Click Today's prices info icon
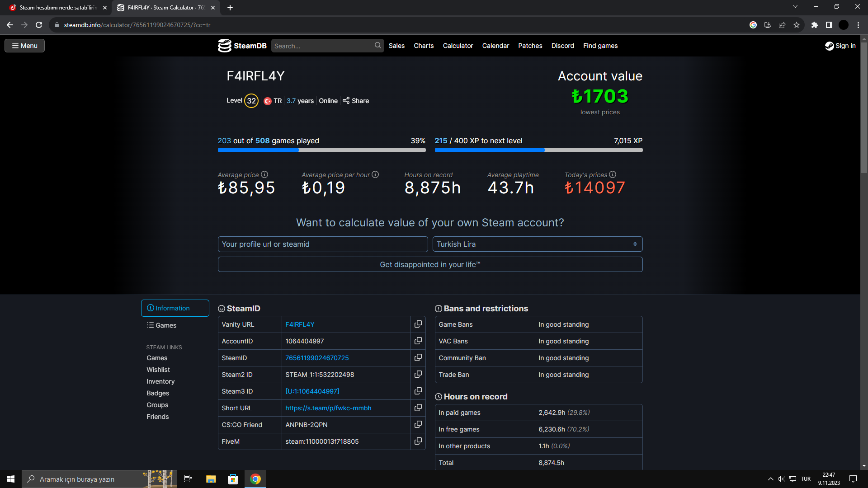 pos(613,174)
